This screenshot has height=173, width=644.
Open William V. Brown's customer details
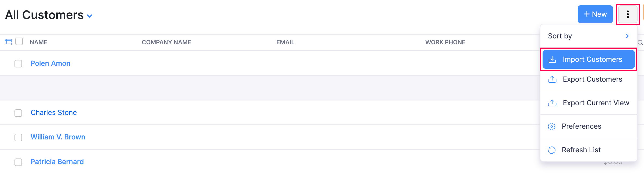click(58, 137)
